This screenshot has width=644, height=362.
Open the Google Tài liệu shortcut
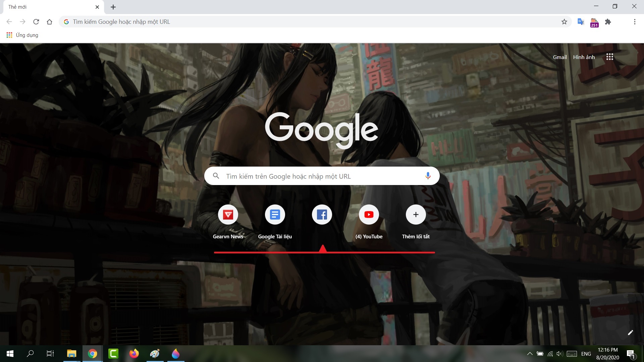pos(275,222)
